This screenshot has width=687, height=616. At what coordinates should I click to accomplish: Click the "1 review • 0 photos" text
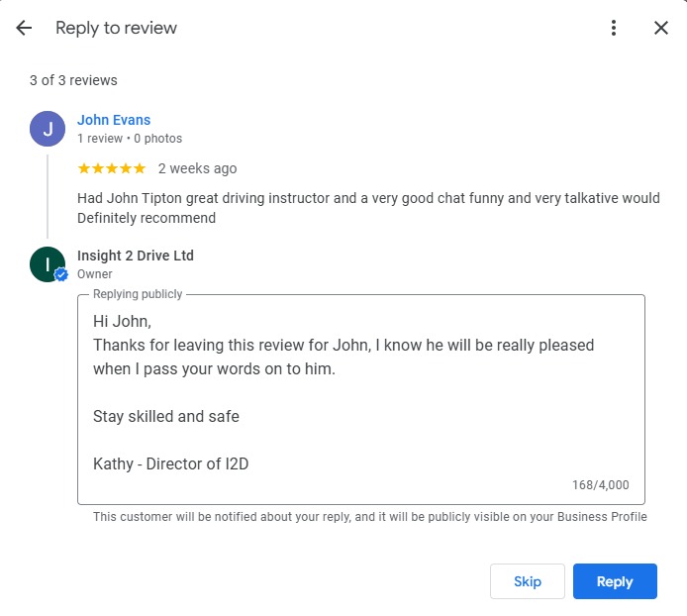130,139
